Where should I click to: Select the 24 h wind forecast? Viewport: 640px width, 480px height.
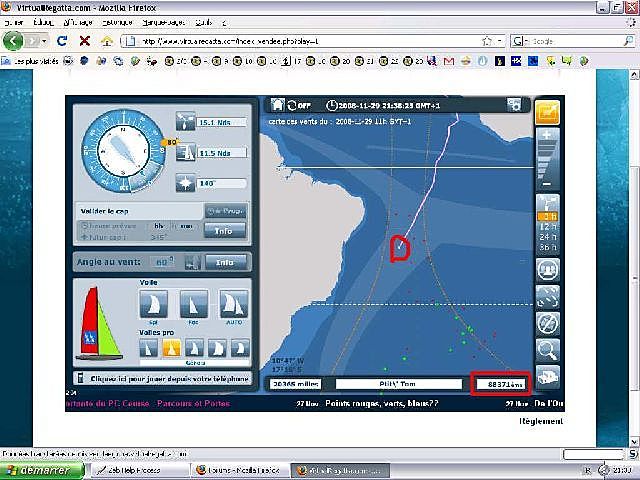547,237
